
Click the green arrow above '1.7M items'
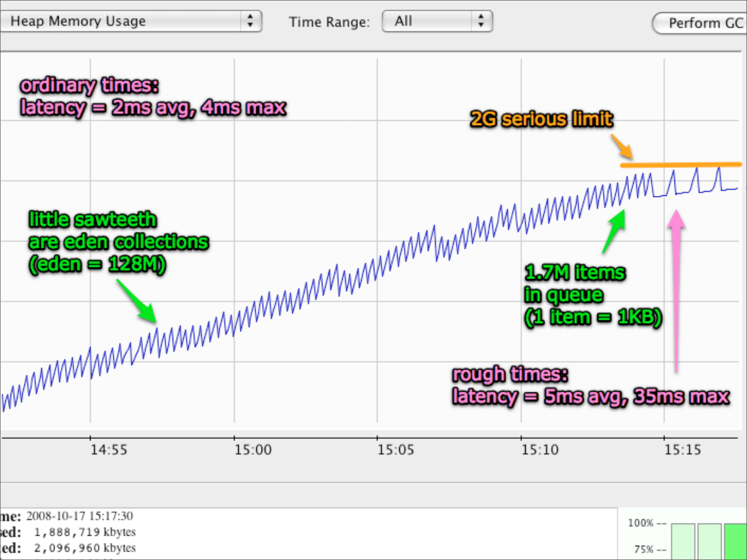pyautogui.click(x=614, y=231)
